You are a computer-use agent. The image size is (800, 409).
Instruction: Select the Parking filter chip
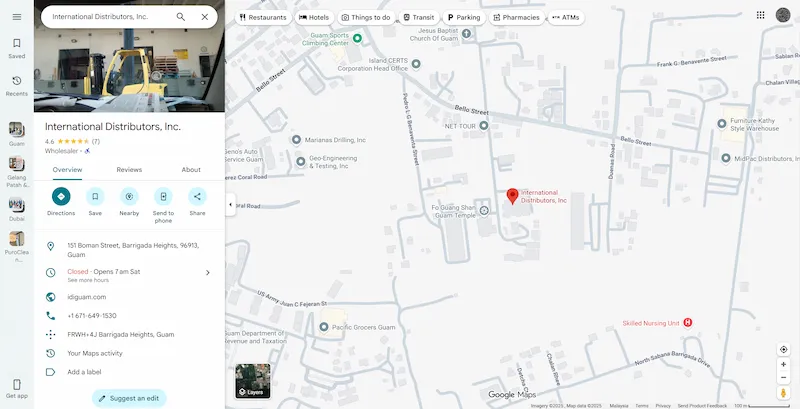(464, 17)
